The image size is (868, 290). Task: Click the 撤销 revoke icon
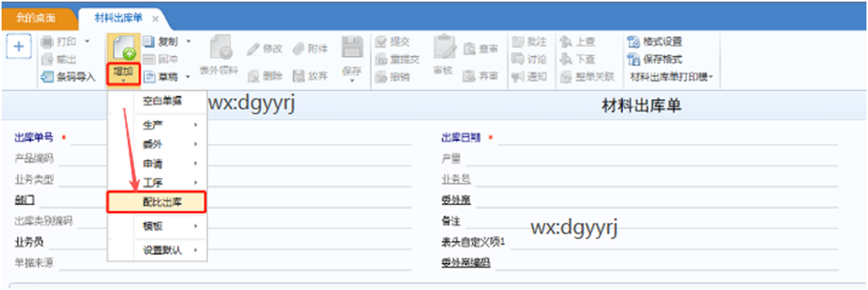coord(381,77)
